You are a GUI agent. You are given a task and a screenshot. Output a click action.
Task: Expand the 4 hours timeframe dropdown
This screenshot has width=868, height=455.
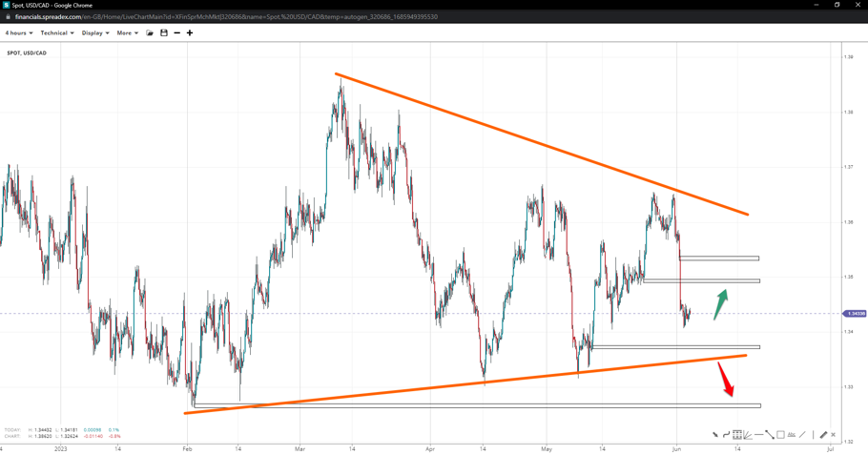click(x=19, y=33)
